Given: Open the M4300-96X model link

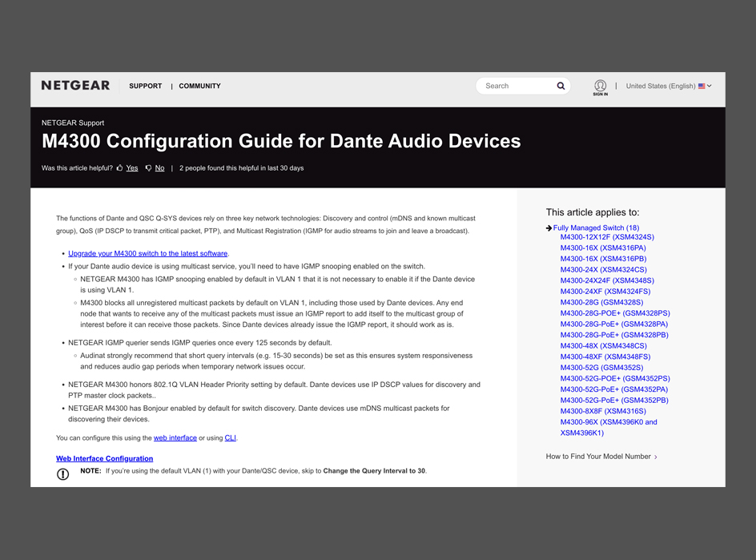Looking at the screenshot, I should click(608, 422).
